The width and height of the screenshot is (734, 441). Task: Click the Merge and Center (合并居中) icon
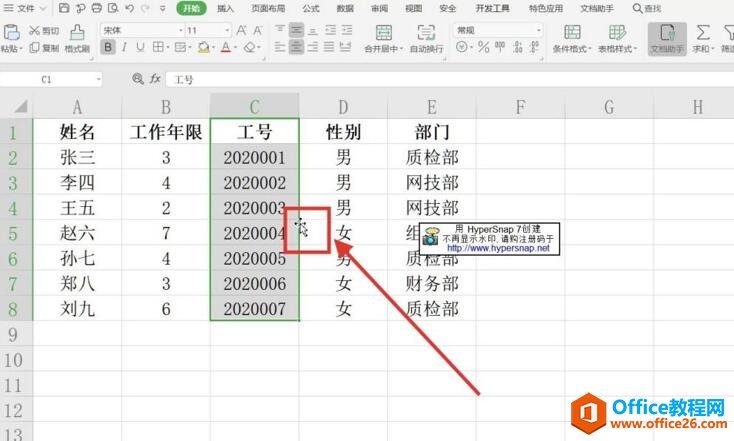383,33
